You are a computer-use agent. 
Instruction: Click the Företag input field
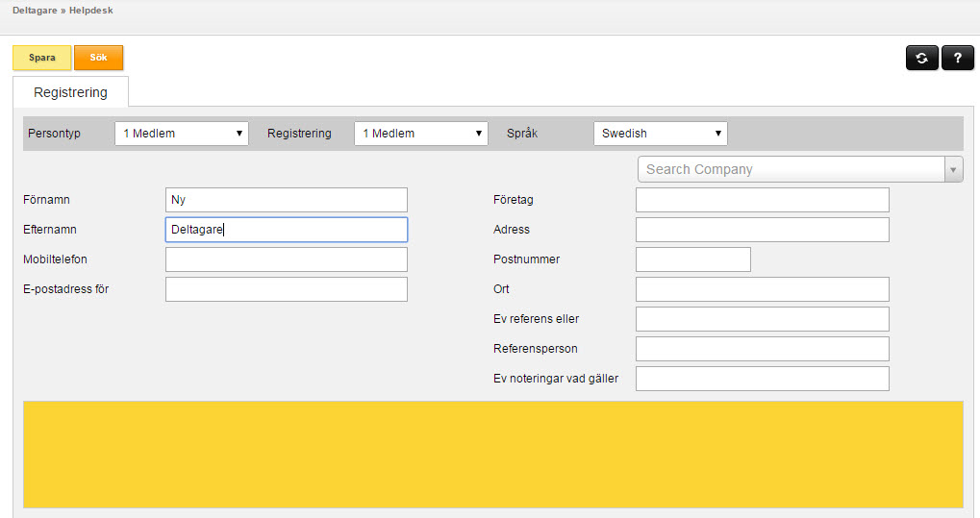[763, 200]
